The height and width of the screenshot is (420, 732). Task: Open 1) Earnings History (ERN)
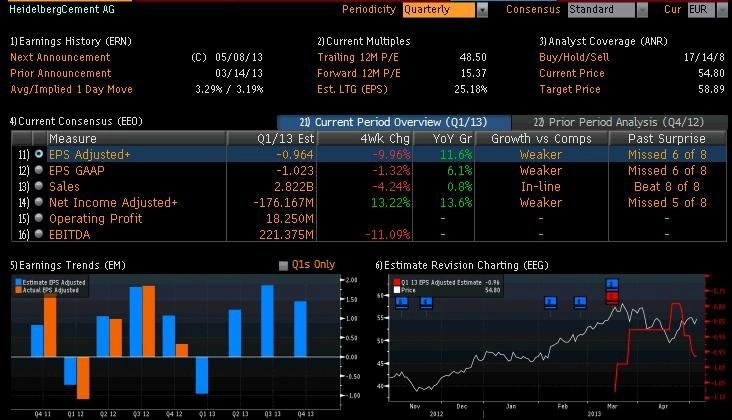coord(71,42)
